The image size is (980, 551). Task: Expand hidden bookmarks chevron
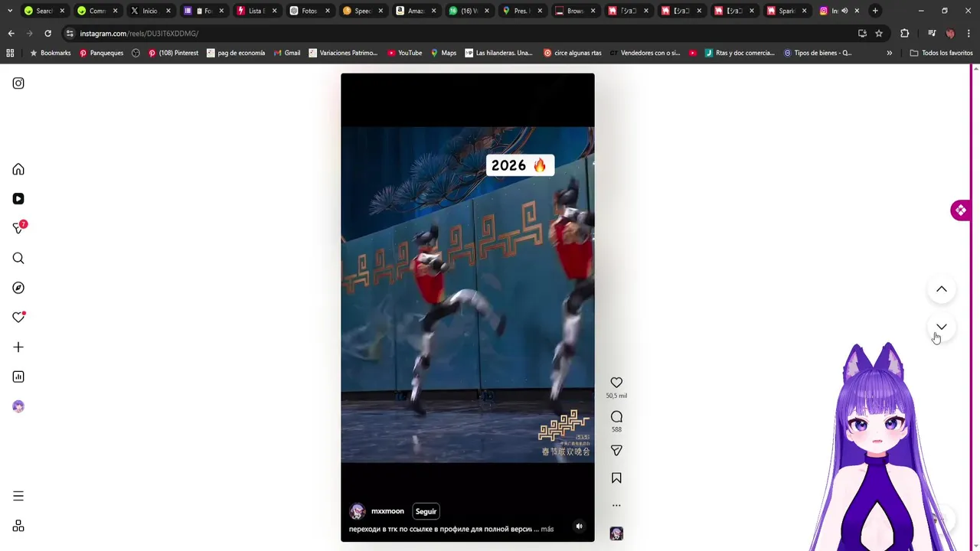tap(889, 53)
